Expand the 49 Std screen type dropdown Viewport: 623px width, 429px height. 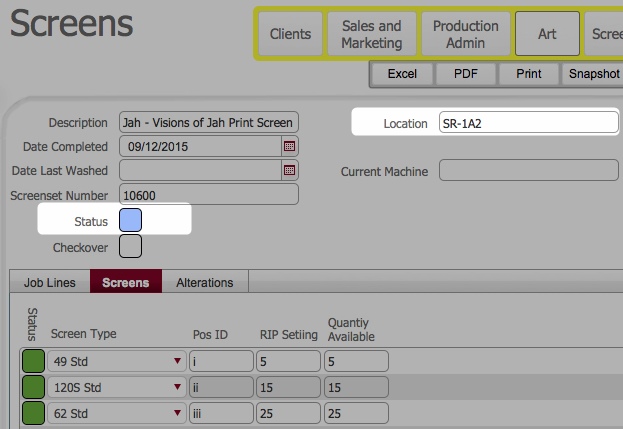[x=177, y=361]
